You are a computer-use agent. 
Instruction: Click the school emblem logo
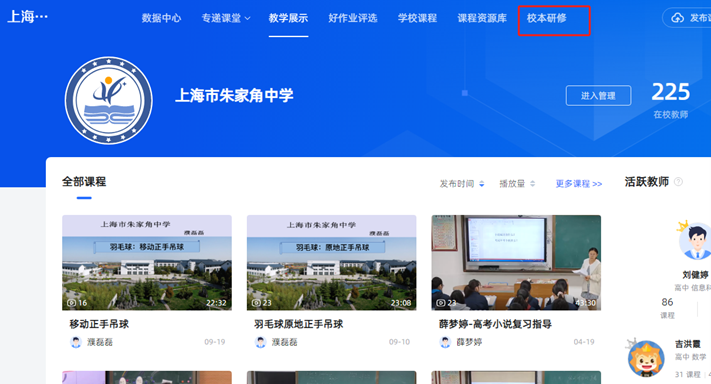[109, 101]
